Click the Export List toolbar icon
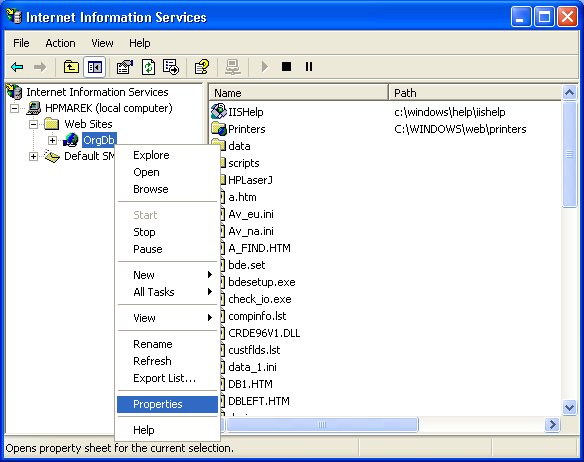Screen dimensions: 584x462 click(x=171, y=67)
